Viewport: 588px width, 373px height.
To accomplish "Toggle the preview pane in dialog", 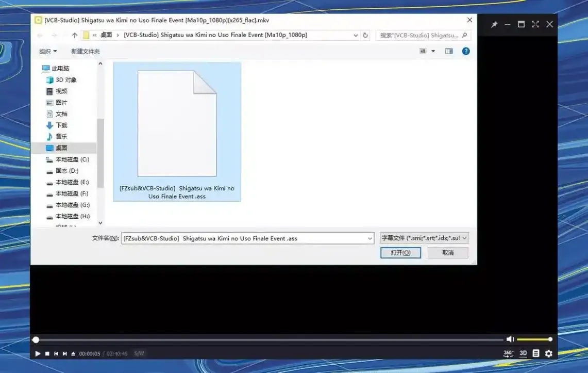I will [449, 51].
